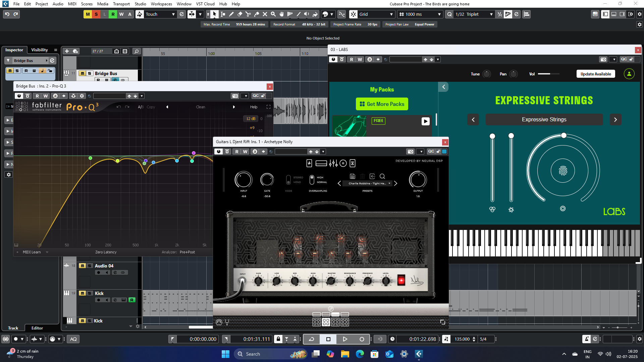The height and width of the screenshot is (362, 644).
Task: Click Archetype Nolly tuner fork icon
Action: point(227,322)
